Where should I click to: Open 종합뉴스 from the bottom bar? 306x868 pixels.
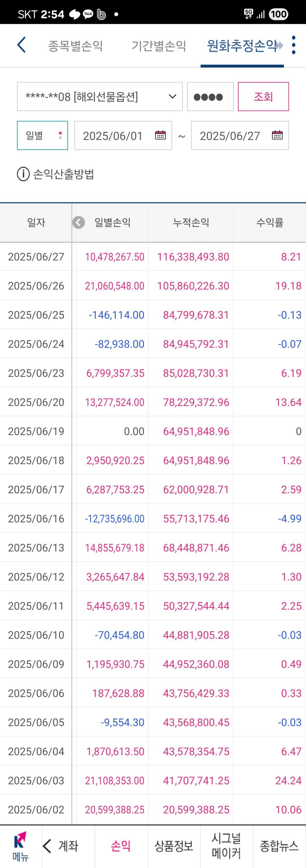[279, 846]
